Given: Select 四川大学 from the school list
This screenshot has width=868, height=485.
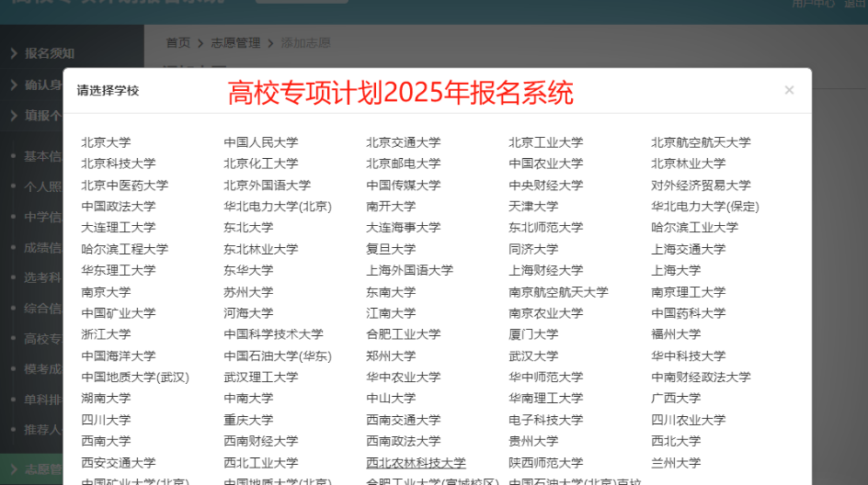Looking at the screenshot, I should 106,420.
